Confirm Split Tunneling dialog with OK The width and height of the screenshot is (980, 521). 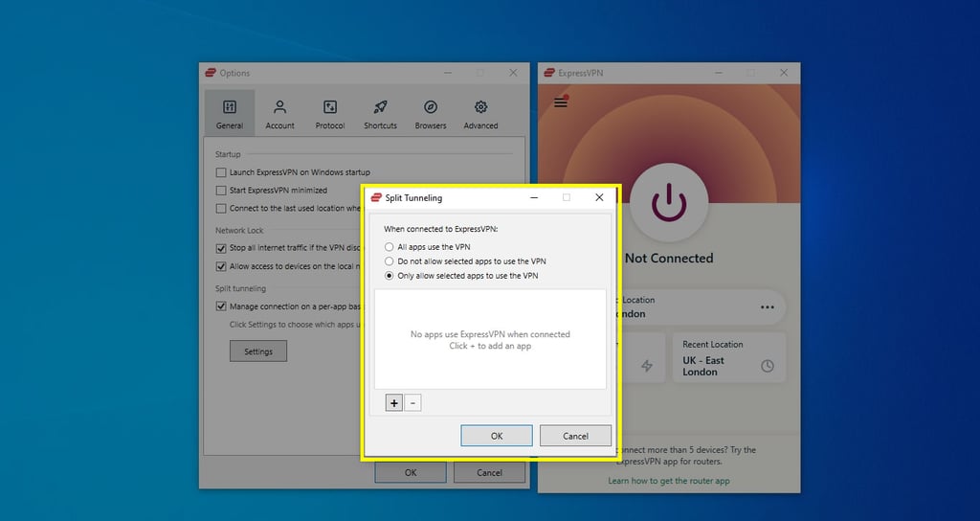pyautogui.click(x=497, y=436)
